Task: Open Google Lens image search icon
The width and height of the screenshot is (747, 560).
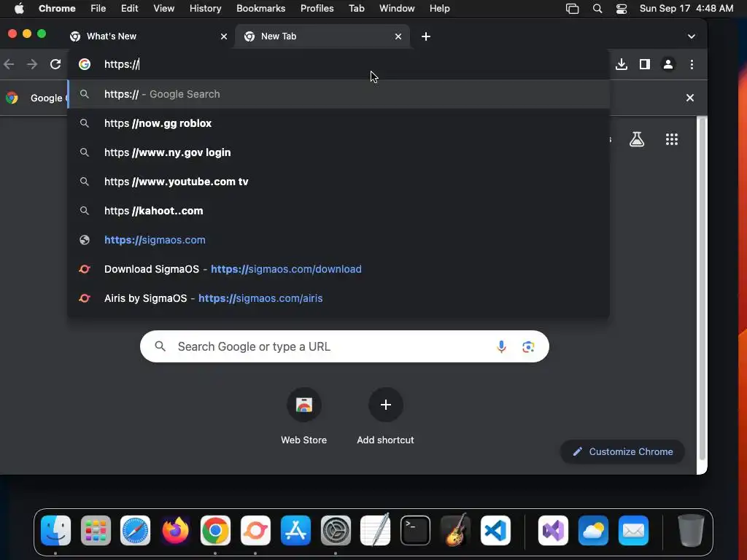Action: point(528,346)
